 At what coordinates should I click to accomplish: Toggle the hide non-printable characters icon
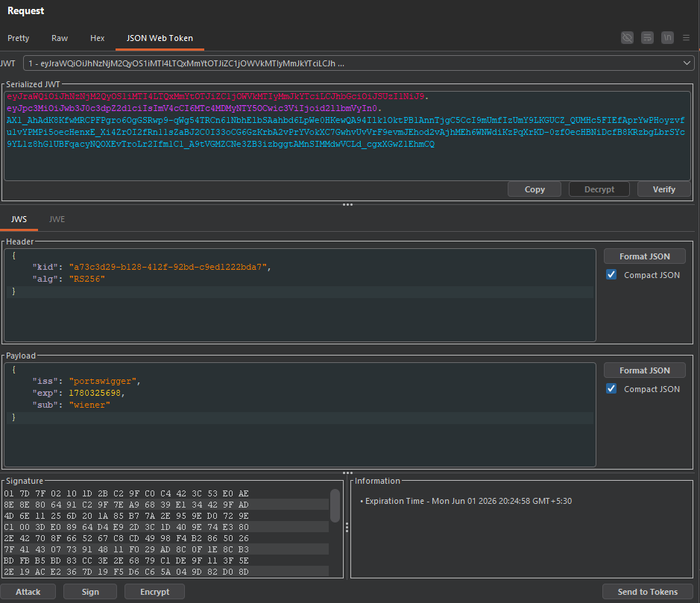tap(627, 37)
